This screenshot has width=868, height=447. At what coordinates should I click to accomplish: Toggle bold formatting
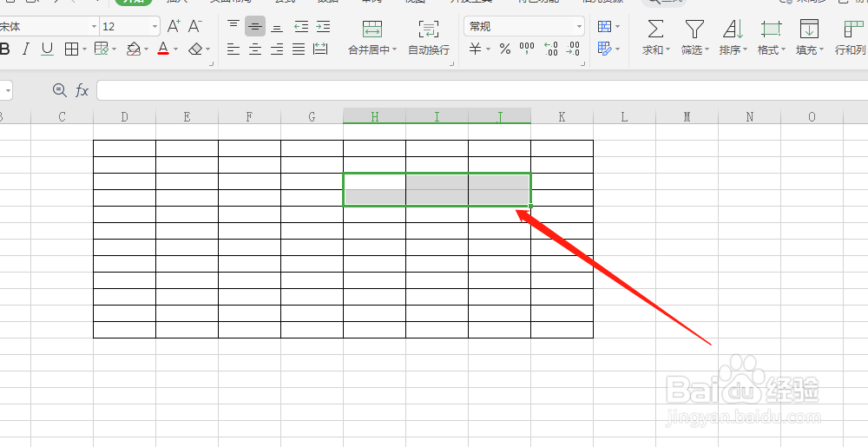click(x=5, y=49)
